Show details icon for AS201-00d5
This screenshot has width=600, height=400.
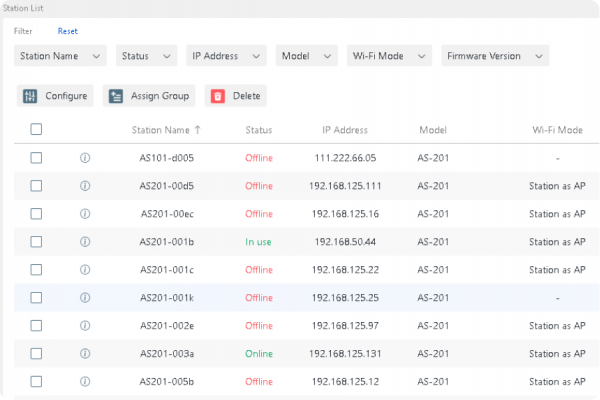[85, 186]
